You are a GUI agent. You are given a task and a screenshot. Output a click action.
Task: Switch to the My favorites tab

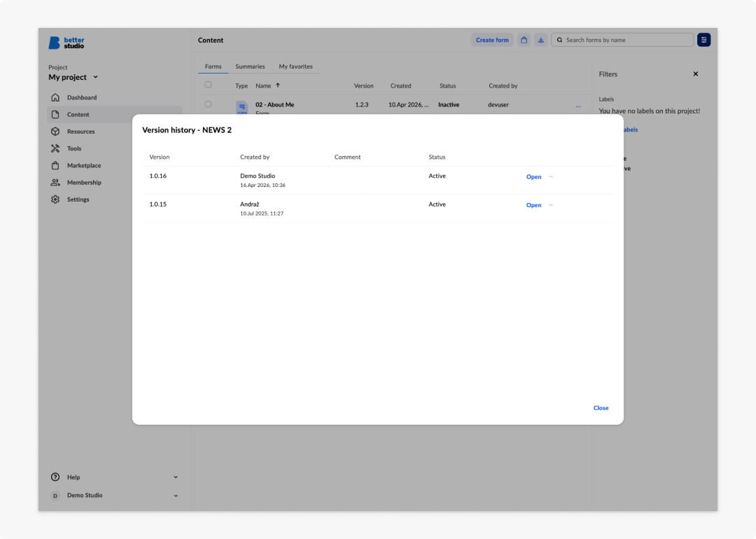295,66
